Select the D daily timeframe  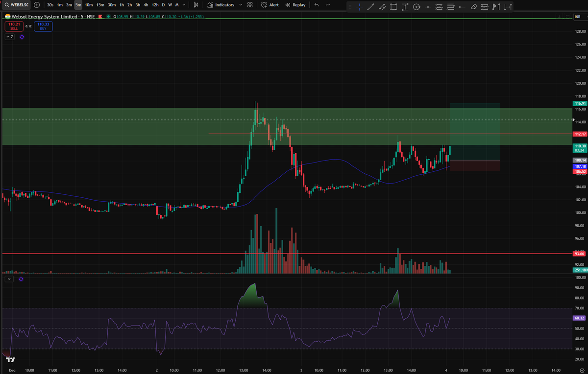point(163,5)
